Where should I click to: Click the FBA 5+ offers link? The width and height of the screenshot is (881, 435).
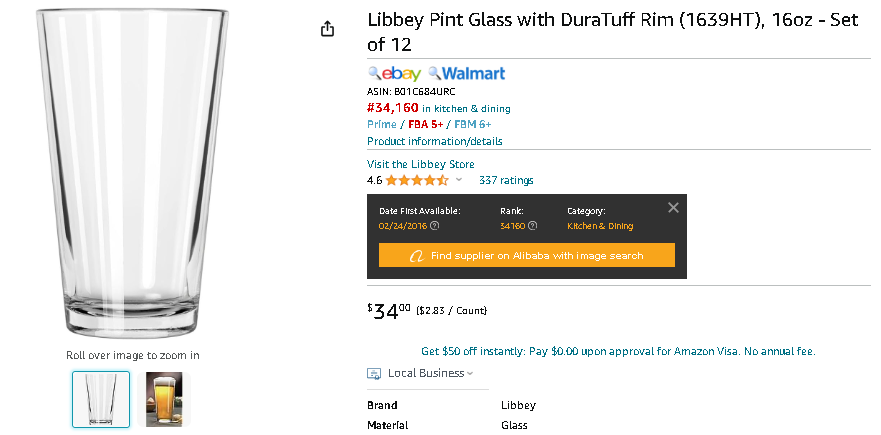point(425,124)
